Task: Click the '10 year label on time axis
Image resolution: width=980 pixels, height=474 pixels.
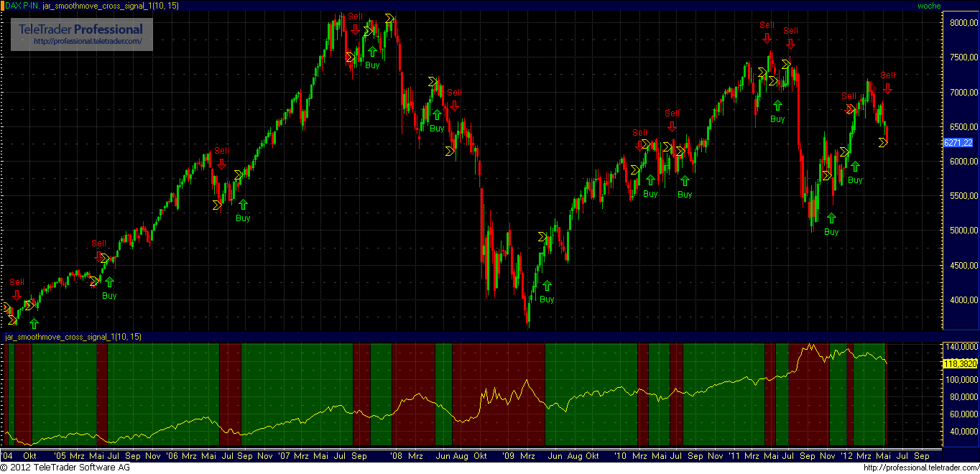Action: click(622, 455)
